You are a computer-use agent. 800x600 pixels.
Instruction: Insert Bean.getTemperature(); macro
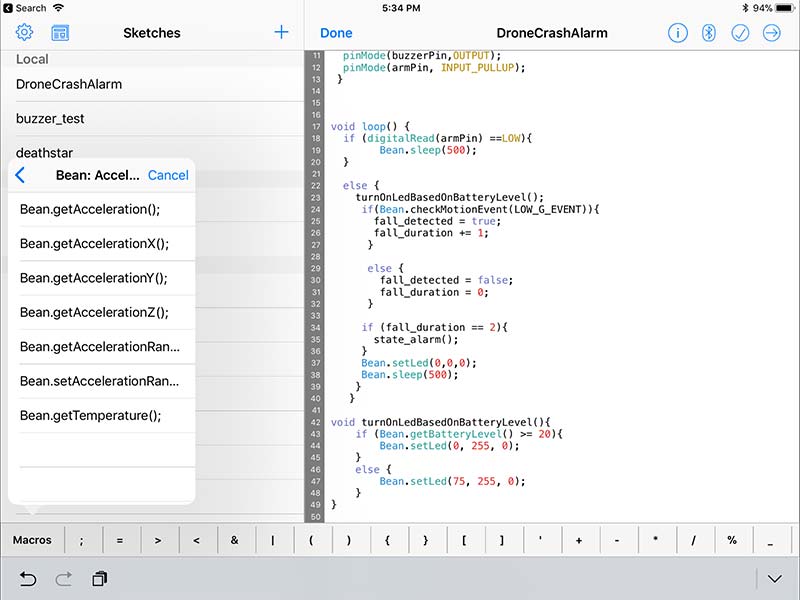102,416
